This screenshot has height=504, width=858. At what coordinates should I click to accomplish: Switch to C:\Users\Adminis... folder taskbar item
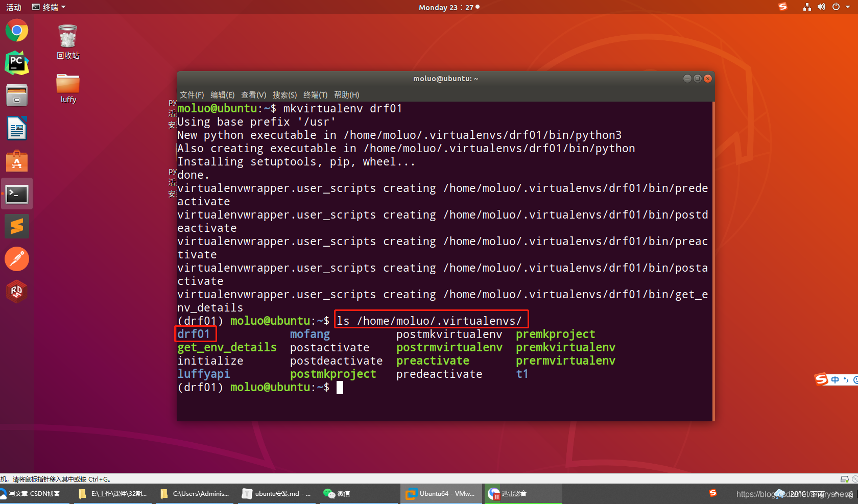pos(195,493)
